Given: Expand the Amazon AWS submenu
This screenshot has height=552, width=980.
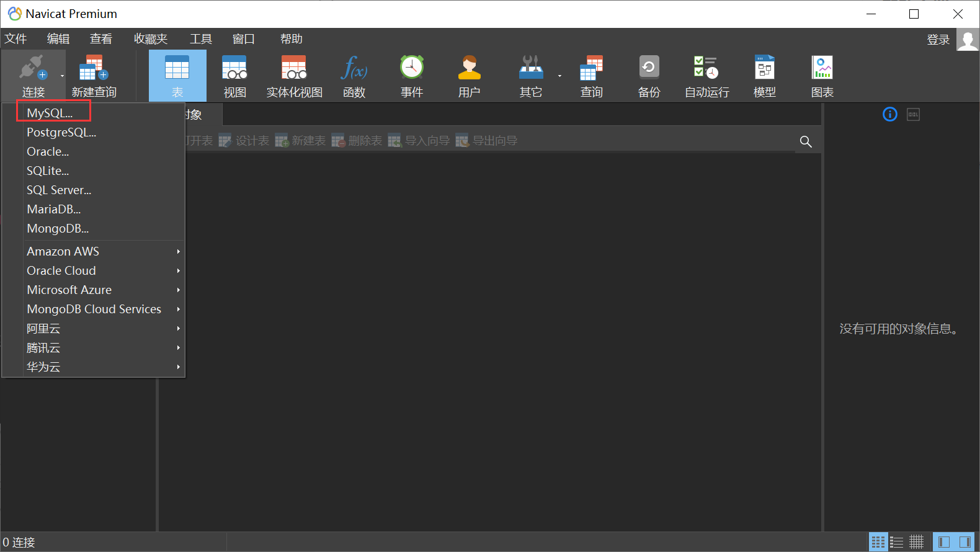Looking at the screenshot, I should click(94, 251).
